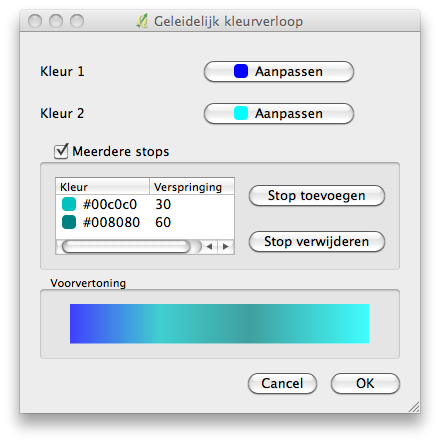Click the stop list scroll right arrow
The width and height of the screenshot is (440, 443).
tap(226, 247)
